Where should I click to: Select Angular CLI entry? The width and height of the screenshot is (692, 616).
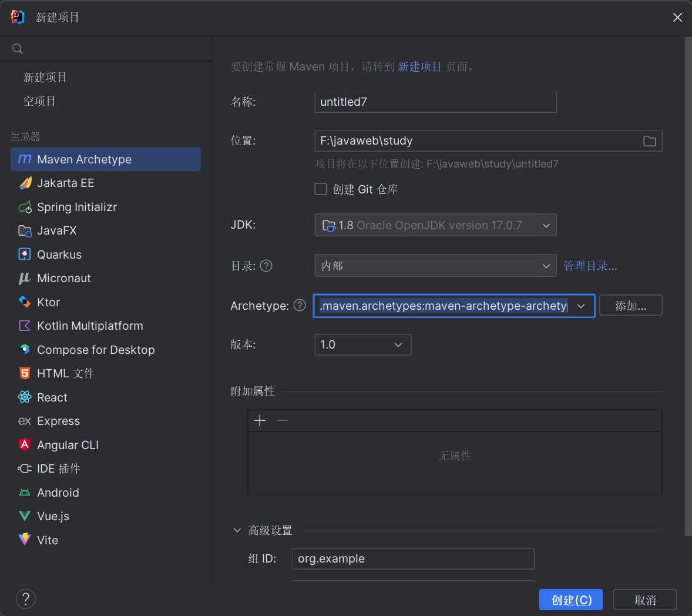pos(106,445)
